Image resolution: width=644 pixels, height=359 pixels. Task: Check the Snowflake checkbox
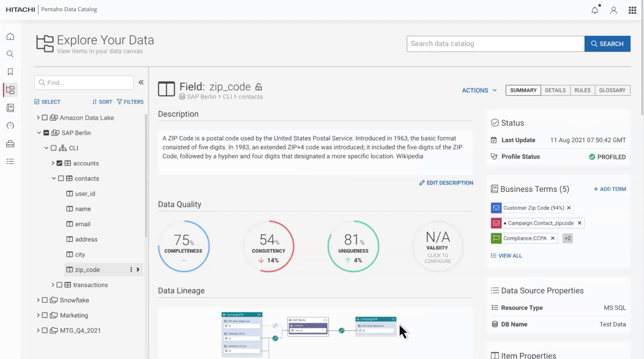(45, 300)
